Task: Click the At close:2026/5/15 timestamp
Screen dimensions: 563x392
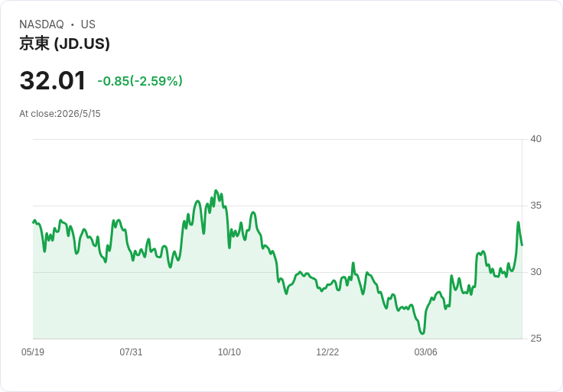Action: click(x=60, y=114)
